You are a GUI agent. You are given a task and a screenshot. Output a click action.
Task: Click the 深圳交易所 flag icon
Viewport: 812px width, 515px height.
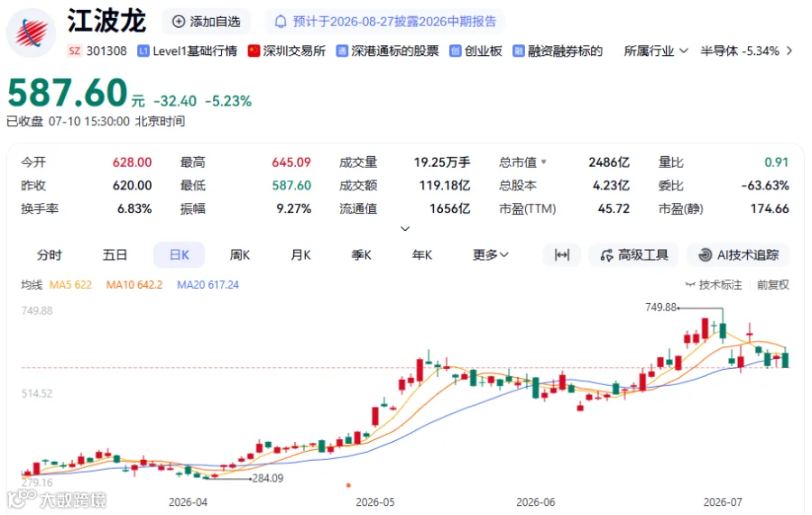[254, 51]
